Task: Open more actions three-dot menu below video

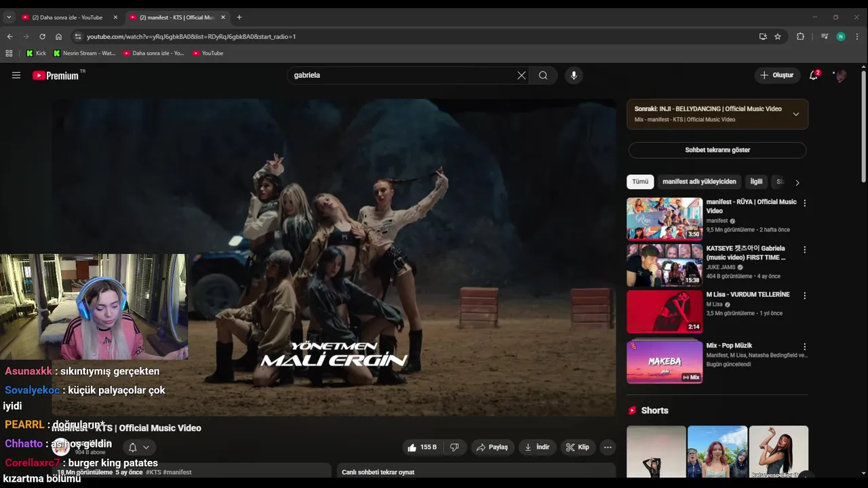Action: click(608, 447)
